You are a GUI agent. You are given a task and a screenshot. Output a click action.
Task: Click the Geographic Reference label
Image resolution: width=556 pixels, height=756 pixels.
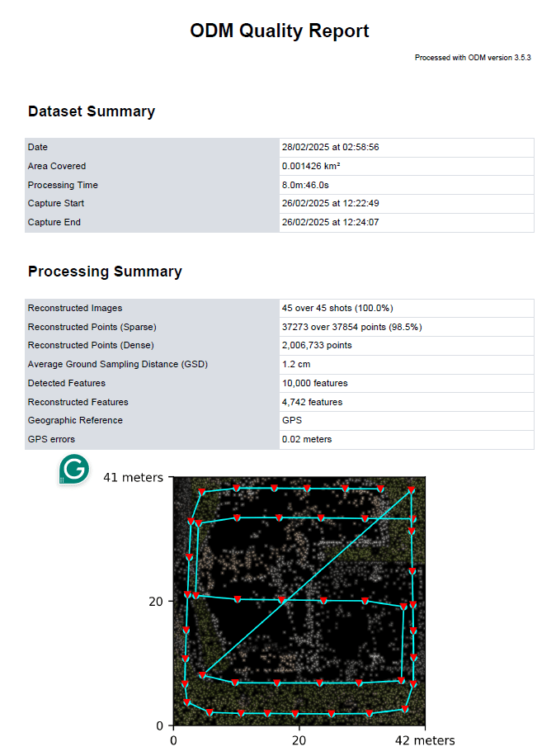tap(75, 420)
